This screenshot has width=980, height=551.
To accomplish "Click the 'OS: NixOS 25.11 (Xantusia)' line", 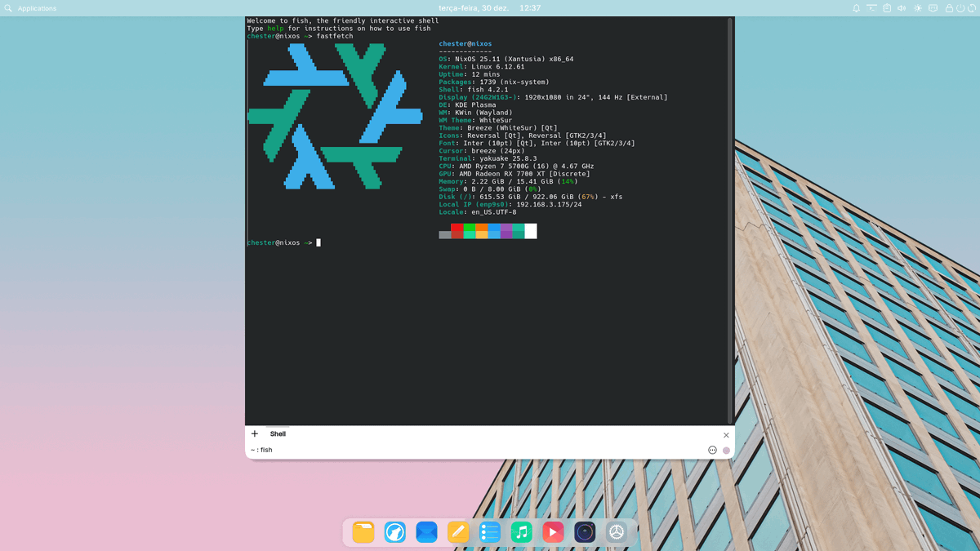I will tap(506, 59).
